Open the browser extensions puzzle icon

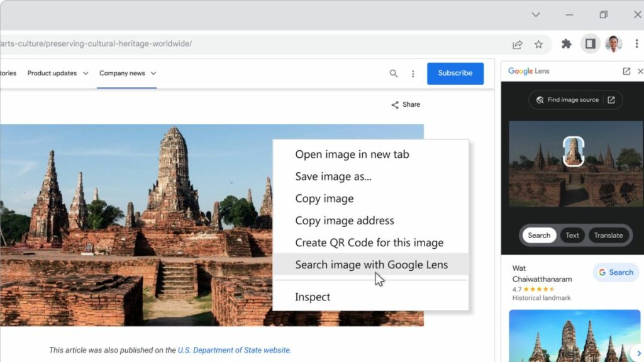click(566, 44)
